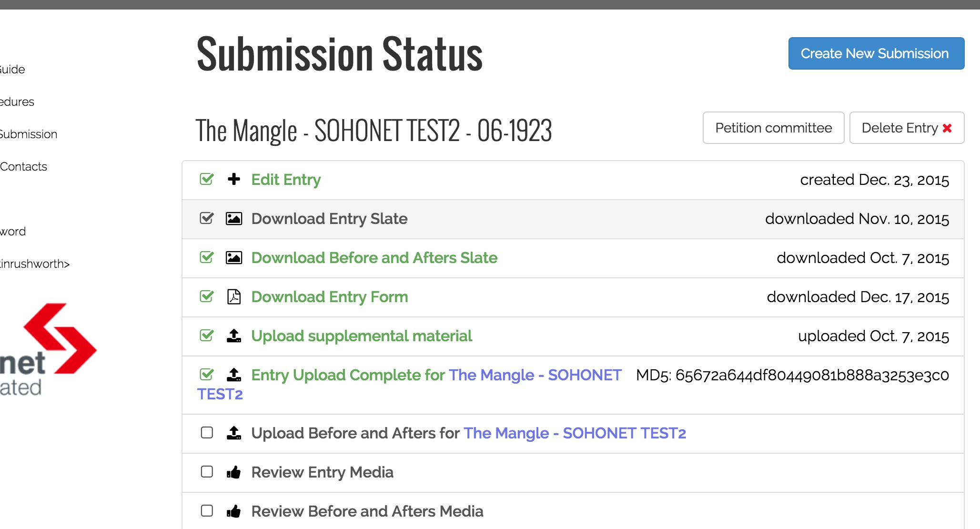
Task: Check the Review Before and Afters Media checkbox
Action: pos(207,510)
